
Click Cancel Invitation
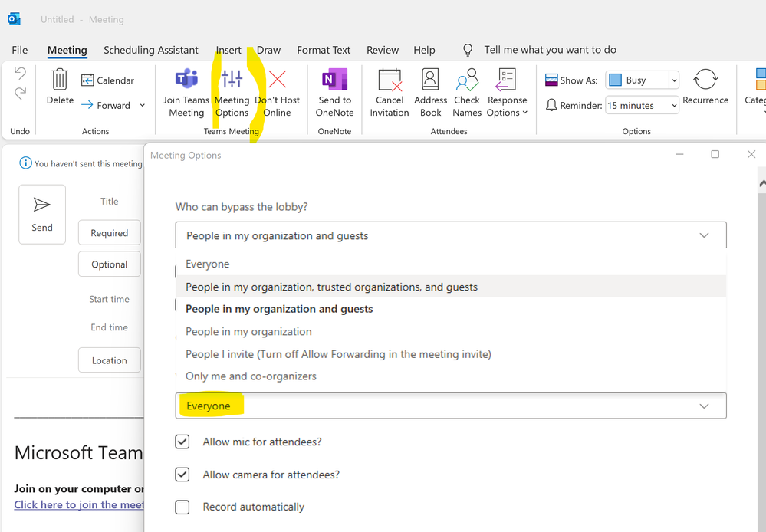click(x=390, y=93)
